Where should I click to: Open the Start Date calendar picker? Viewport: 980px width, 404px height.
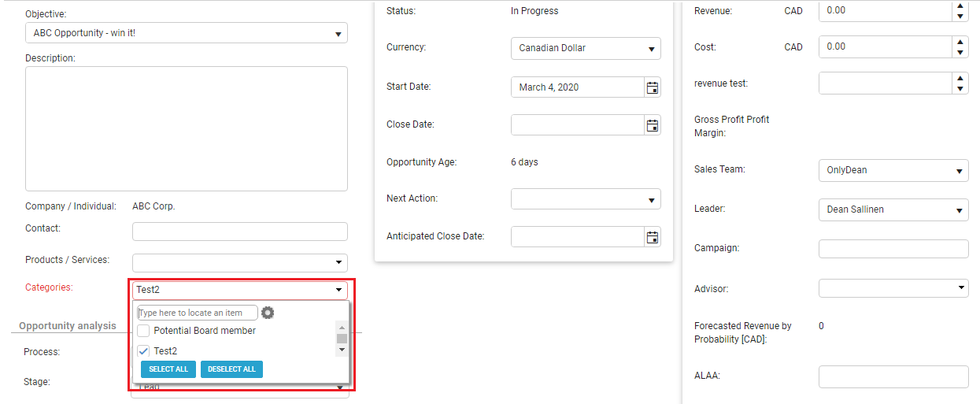point(652,87)
